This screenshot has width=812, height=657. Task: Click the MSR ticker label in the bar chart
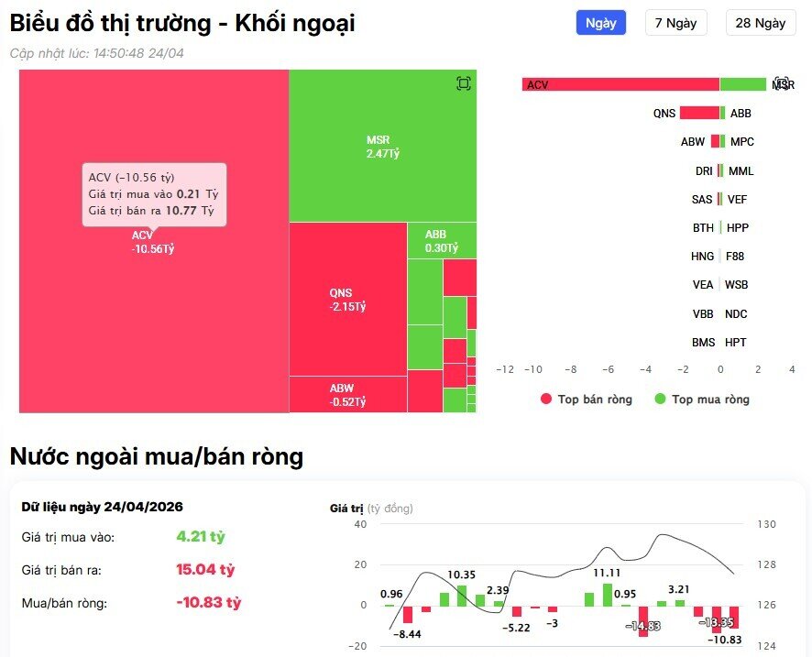[784, 83]
